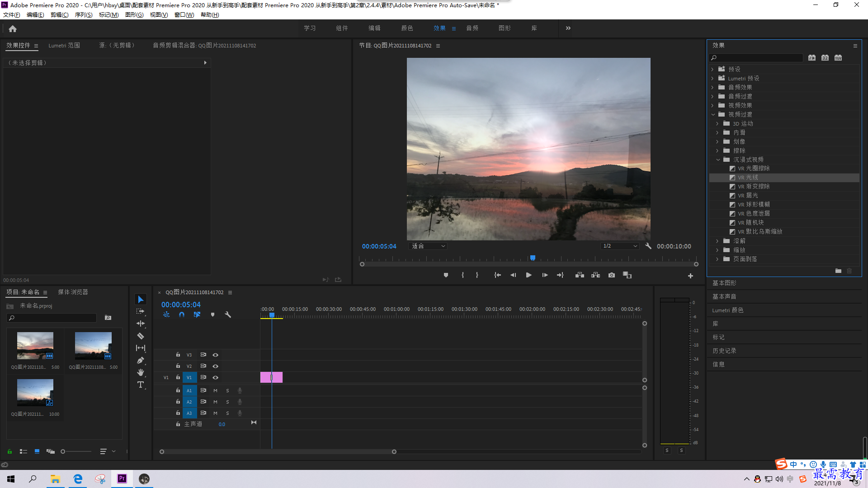Click Mark In button
The width and height of the screenshot is (868, 488).
click(462, 275)
